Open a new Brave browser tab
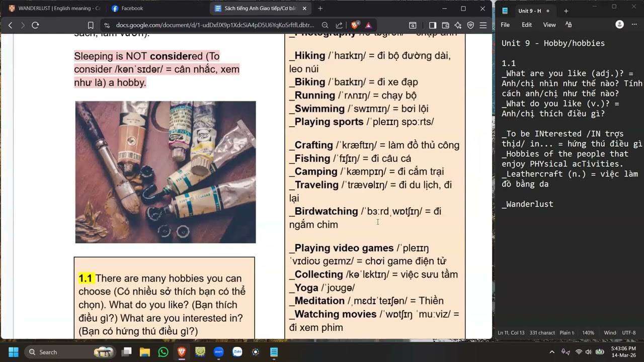Screen dimensions: 644x362 pyautogui.click(x=320, y=9)
